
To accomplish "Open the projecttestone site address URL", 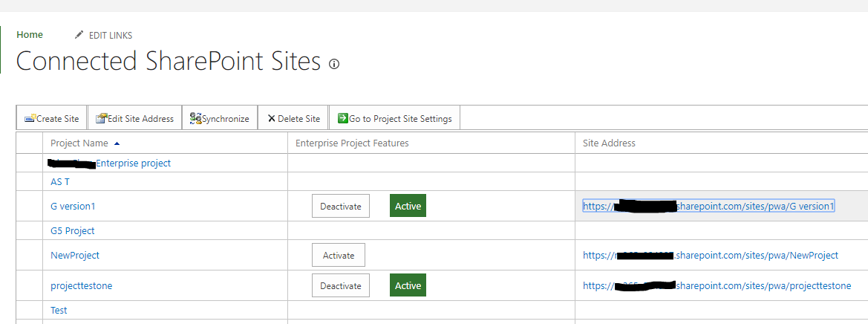I will 717,286.
